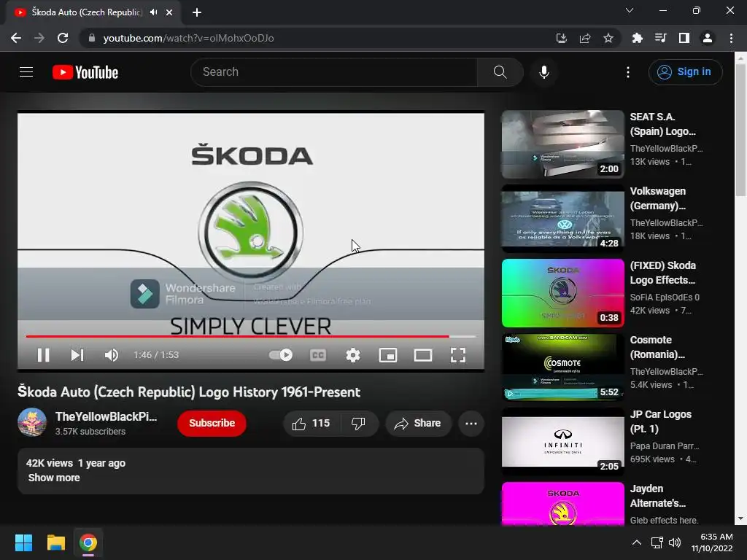The image size is (747, 560).
Task: Open a new tab
Action: tap(197, 12)
